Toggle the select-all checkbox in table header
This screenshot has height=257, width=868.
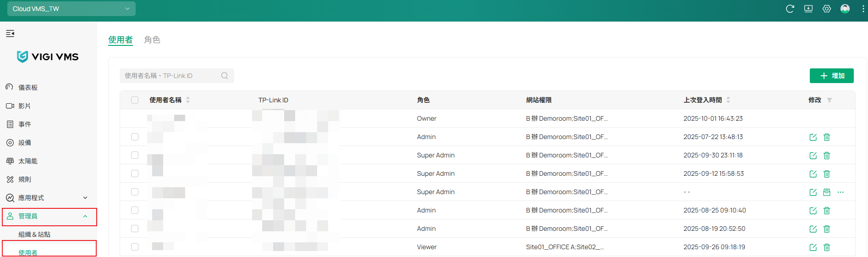coord(135,100)
